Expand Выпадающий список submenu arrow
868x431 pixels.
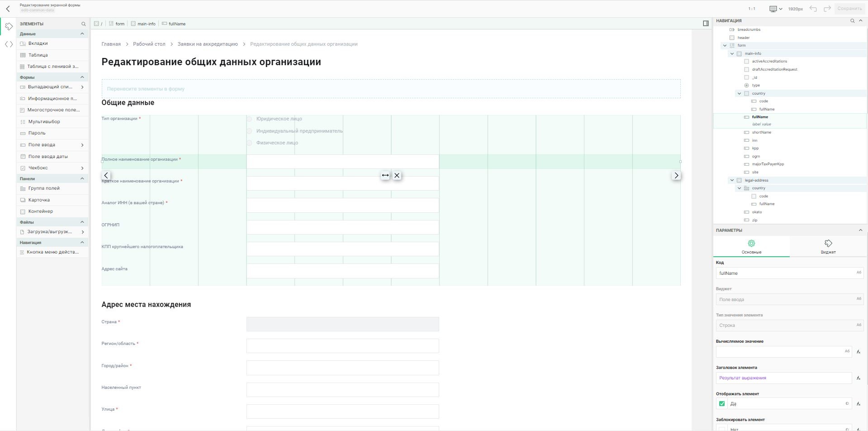pyautogui.click(x=82, y=87)
